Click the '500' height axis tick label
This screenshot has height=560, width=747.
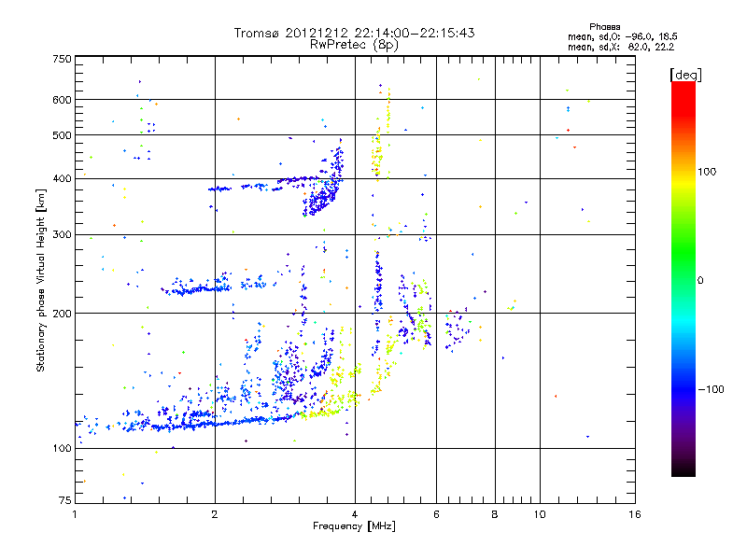coord(62,135)
